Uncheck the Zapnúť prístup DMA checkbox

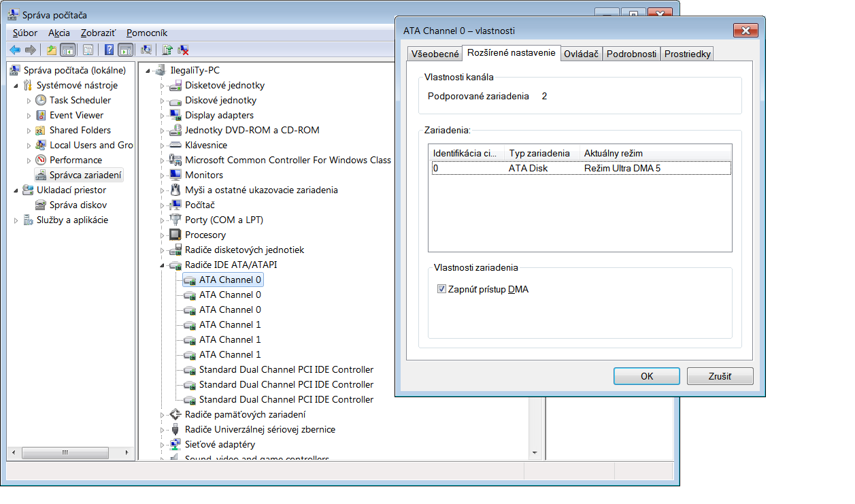[x=442, y=289]
